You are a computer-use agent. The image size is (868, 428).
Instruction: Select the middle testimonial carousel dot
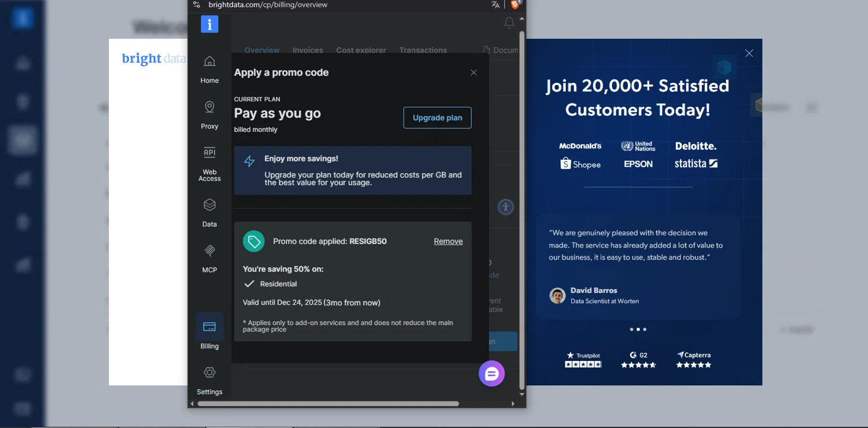[638, 329]
